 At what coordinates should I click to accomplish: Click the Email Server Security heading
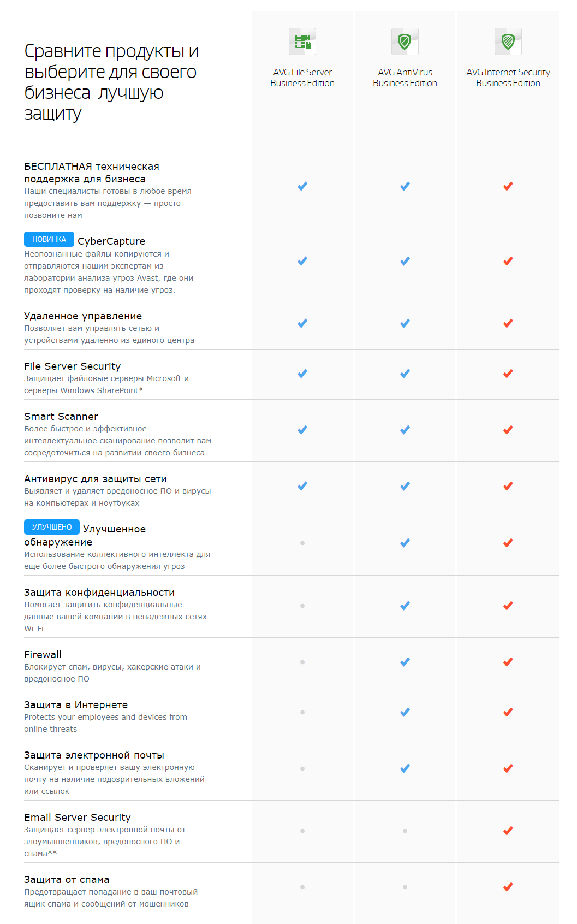(78, 818)
